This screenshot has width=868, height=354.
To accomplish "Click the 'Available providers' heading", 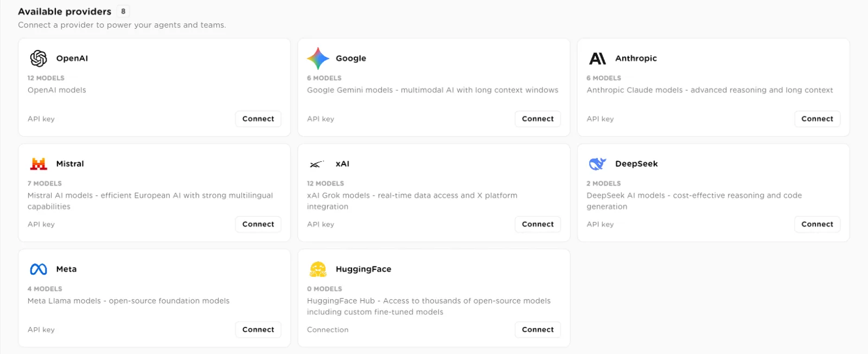I will click(x=65, y=11).
